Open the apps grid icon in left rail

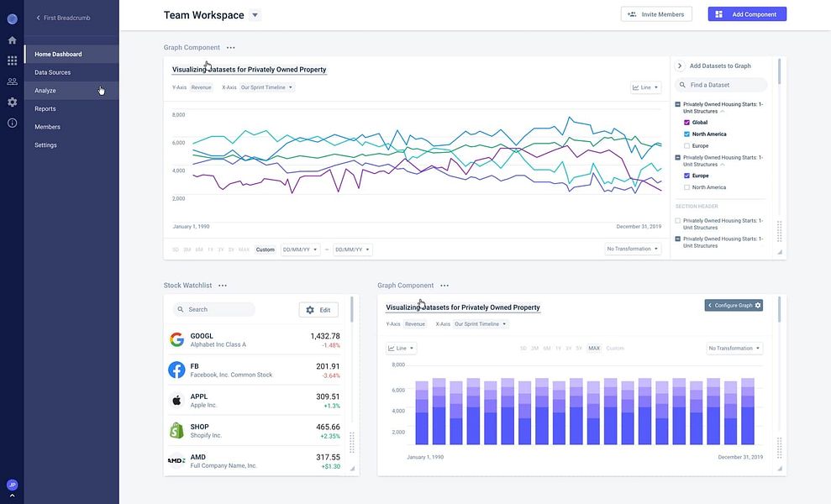coord(13,60)
